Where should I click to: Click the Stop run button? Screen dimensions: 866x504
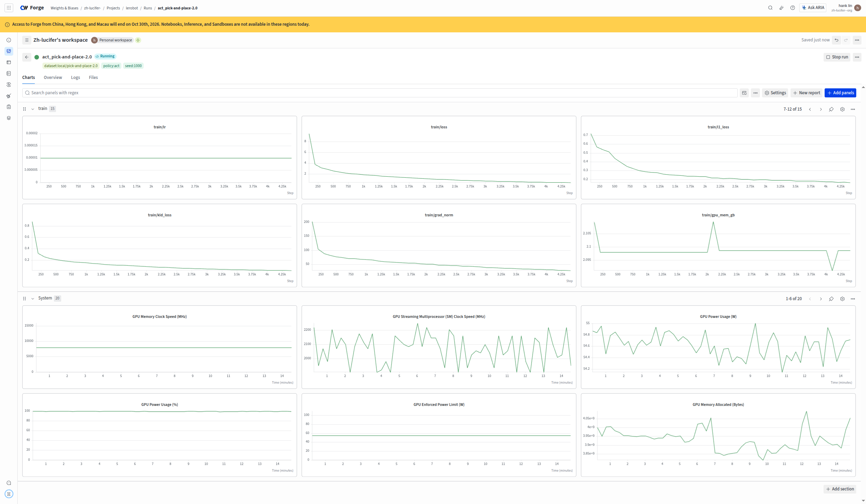coord(837,57)
